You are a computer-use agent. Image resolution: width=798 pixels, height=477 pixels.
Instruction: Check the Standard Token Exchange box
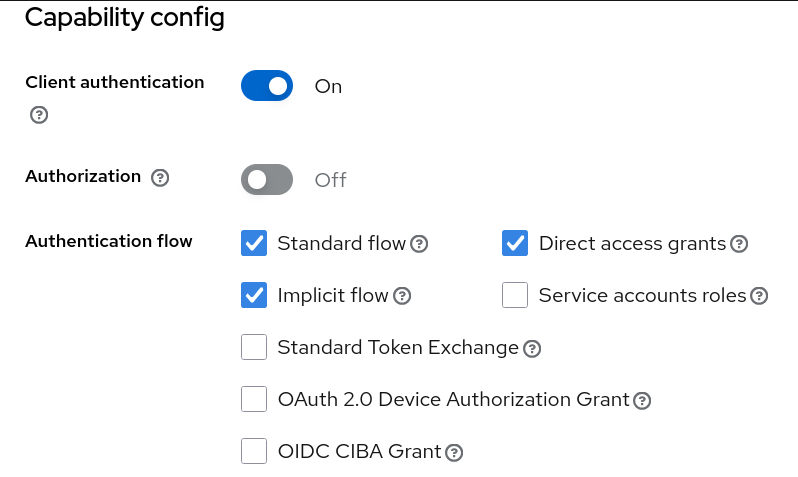(254, 347)
